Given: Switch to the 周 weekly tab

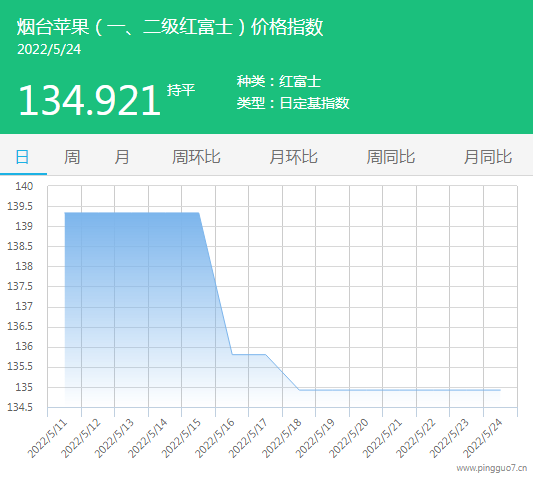Looking at the screenshot, I should (72, 157).
